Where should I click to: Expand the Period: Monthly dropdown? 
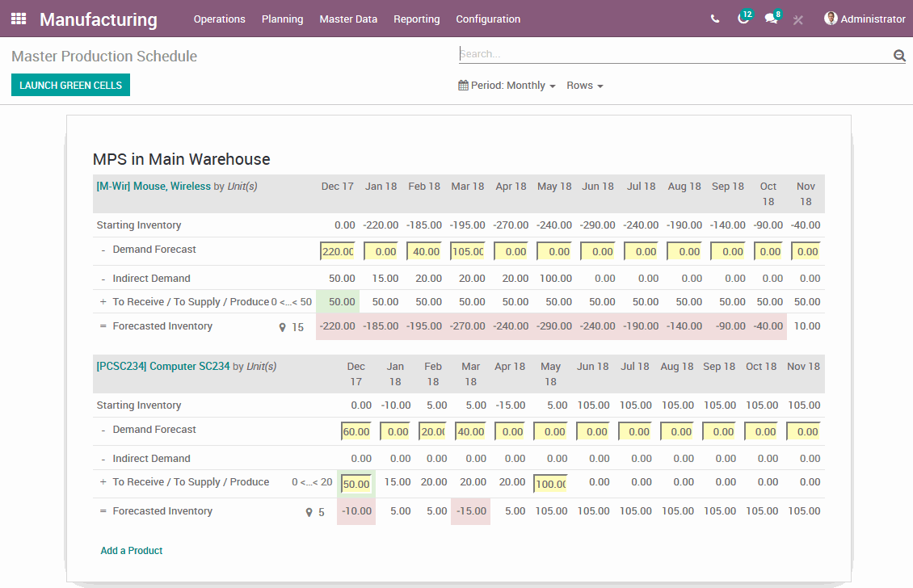(x=507, y=86)
